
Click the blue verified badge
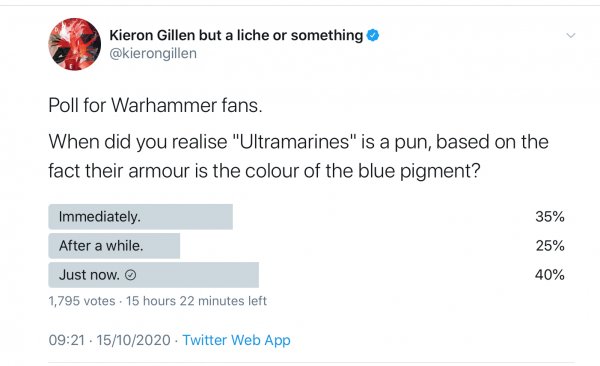[373, 35]
